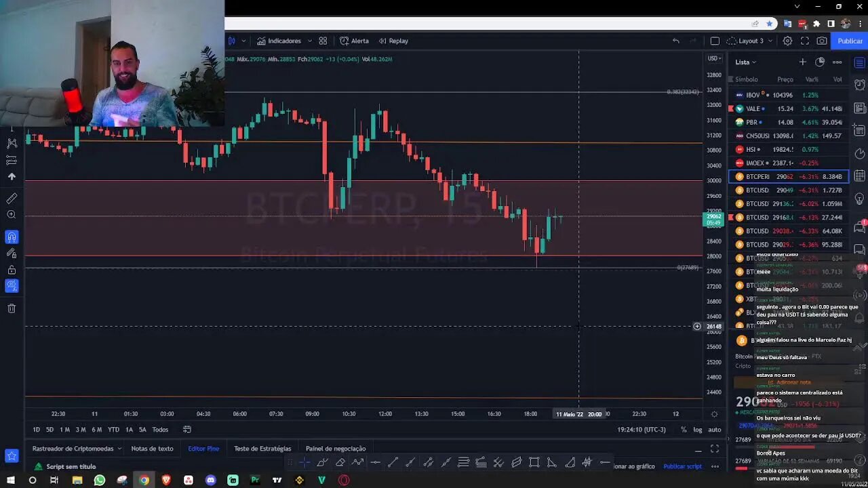Add symbol to watchlist plus icon
This screenshot has height=488, width=868.
coord(802,62)
